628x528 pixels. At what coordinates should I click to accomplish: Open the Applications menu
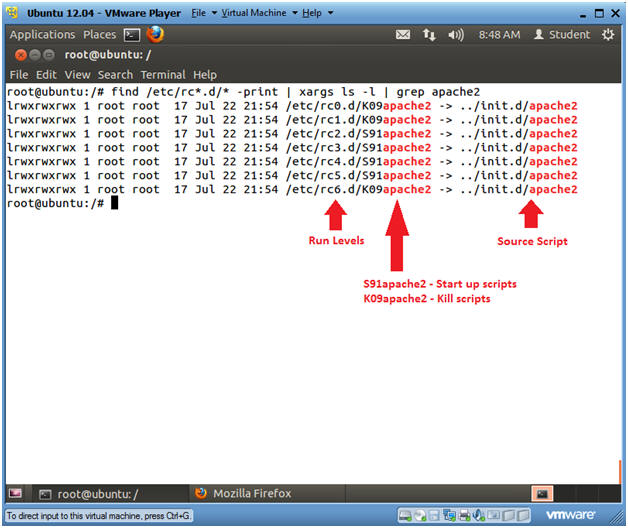point(42,35)
